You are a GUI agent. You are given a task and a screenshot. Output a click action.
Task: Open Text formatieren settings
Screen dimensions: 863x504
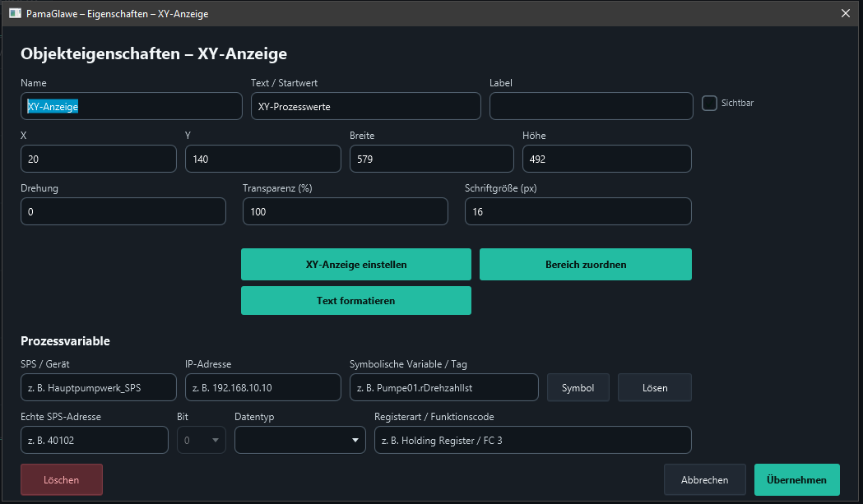[x=356, y=300]
